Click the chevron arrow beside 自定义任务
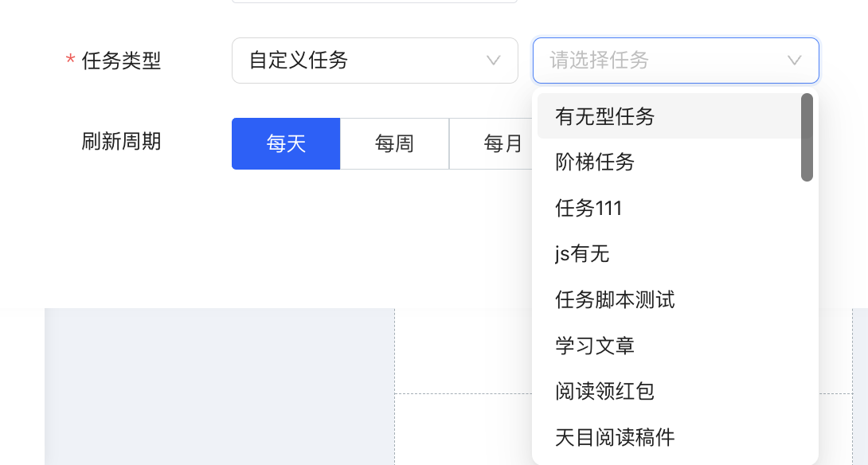Viewport: 868px width, 465px height. [x=493, y=61]
